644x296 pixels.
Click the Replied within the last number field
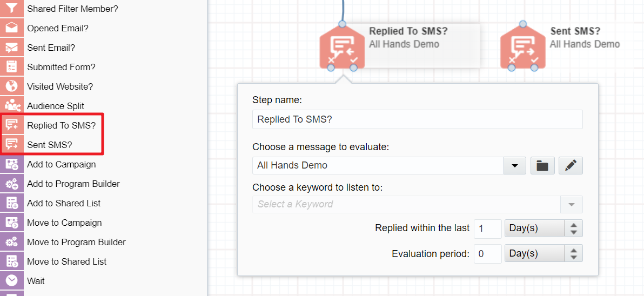pyautogui.click(x=487, y=228)
